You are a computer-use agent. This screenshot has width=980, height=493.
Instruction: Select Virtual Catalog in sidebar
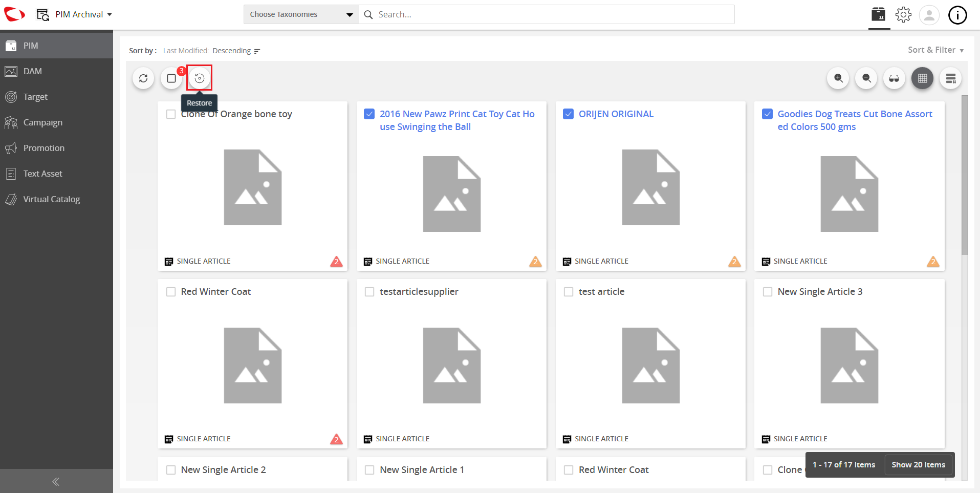[56, 199]
